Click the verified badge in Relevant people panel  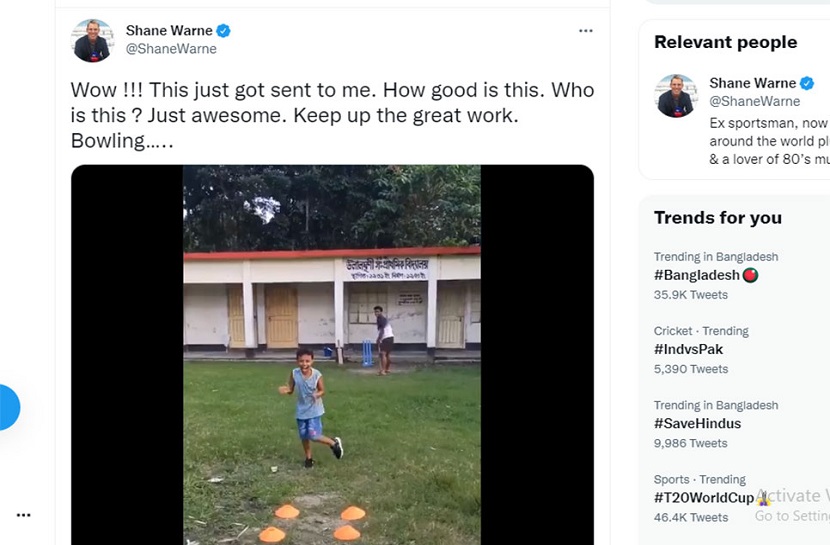coord(807,83)
